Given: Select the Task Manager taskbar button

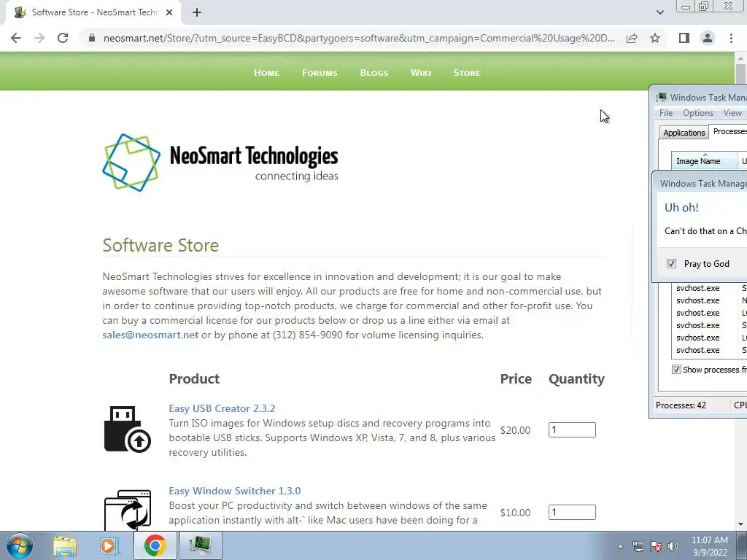Looking at the screenshot, I should (201, 545).
